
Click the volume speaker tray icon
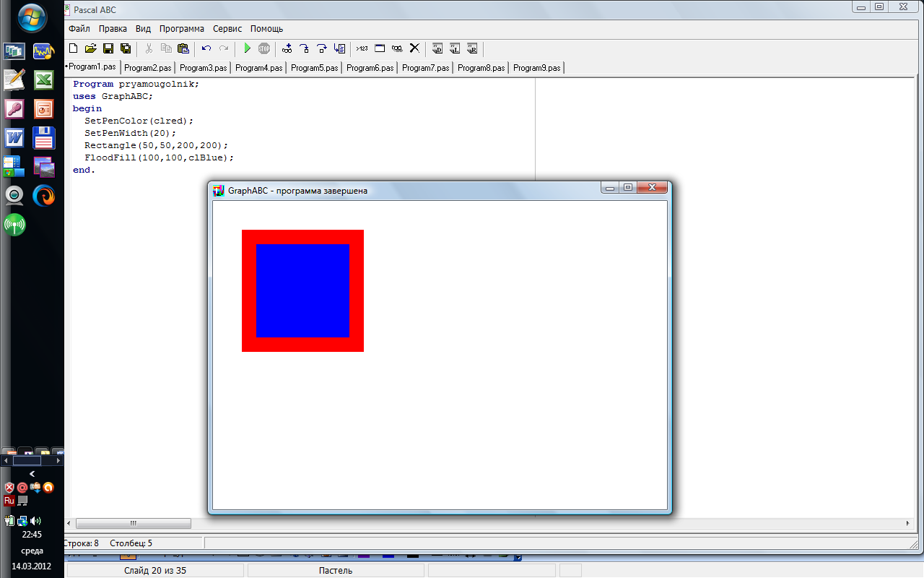(36, 520)
